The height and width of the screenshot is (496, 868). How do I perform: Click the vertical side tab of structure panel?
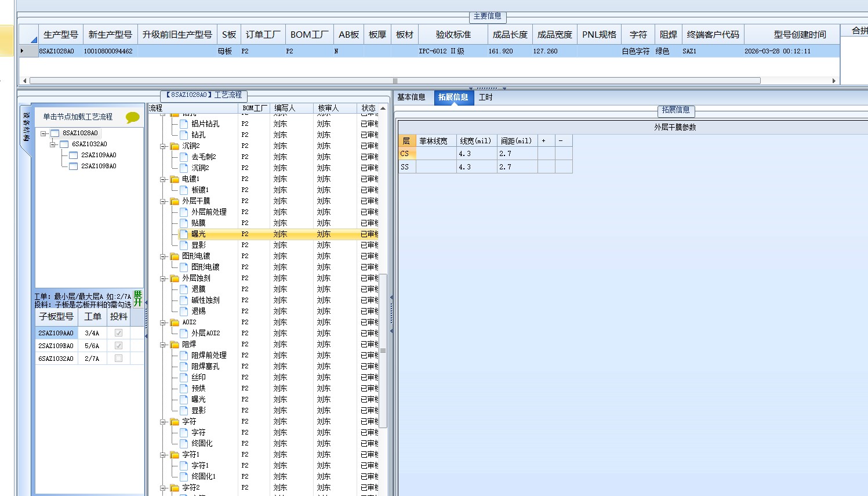[26, 129]
